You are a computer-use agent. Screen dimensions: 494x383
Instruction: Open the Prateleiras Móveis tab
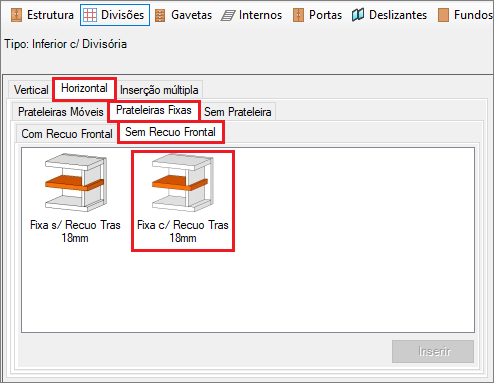click(61, 112)
